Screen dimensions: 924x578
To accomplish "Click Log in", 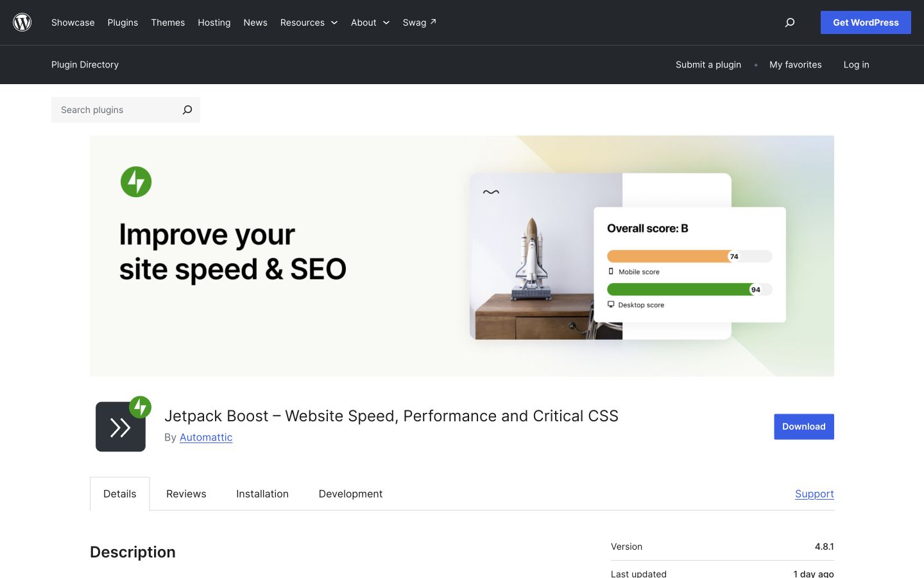I will (857, 65).
